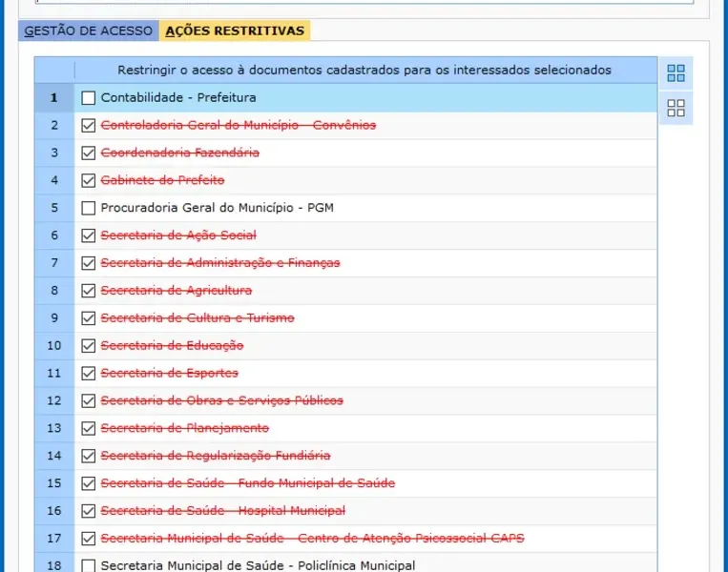Uncheck the Secretaria de Planejamento checkbox

coord(88,428)
